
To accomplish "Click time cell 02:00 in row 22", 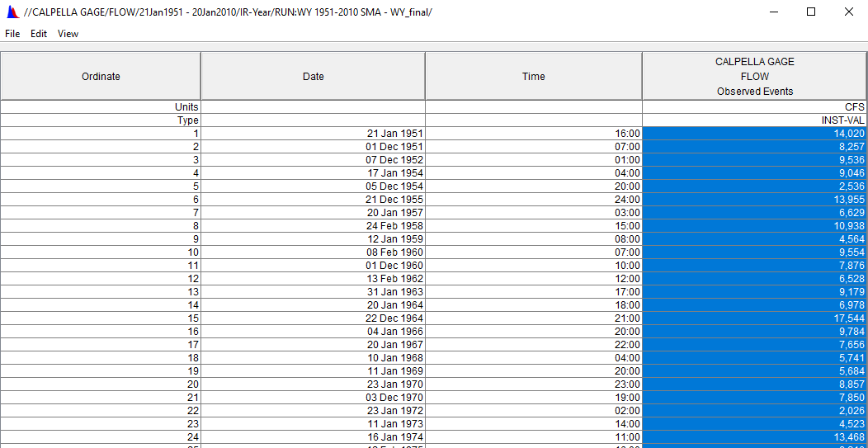I will 534,410.
